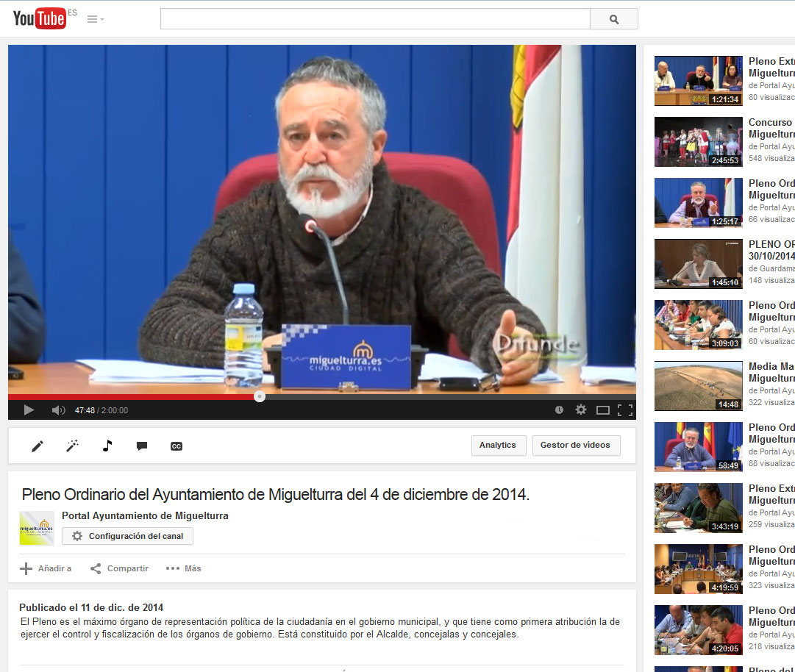Open the pencil edit video info tool

click(x=38, y=446)
